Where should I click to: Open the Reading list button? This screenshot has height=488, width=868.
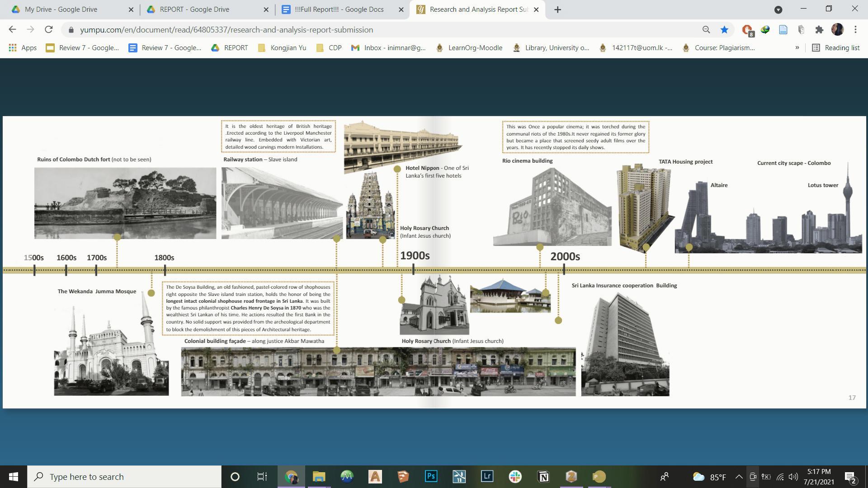point(836,48)
